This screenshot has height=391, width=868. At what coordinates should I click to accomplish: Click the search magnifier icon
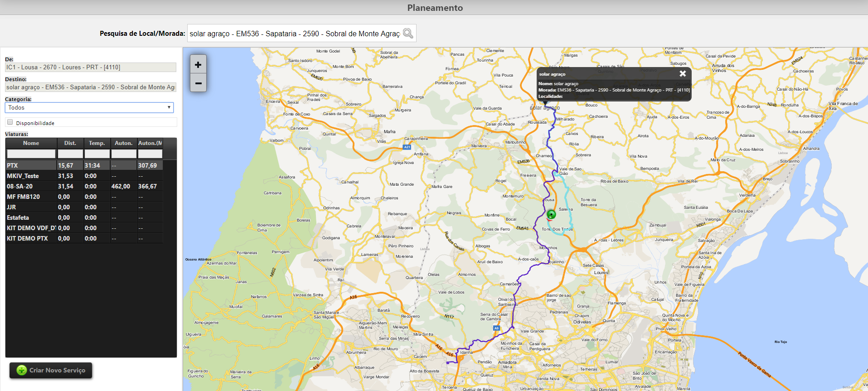(408, 33)
